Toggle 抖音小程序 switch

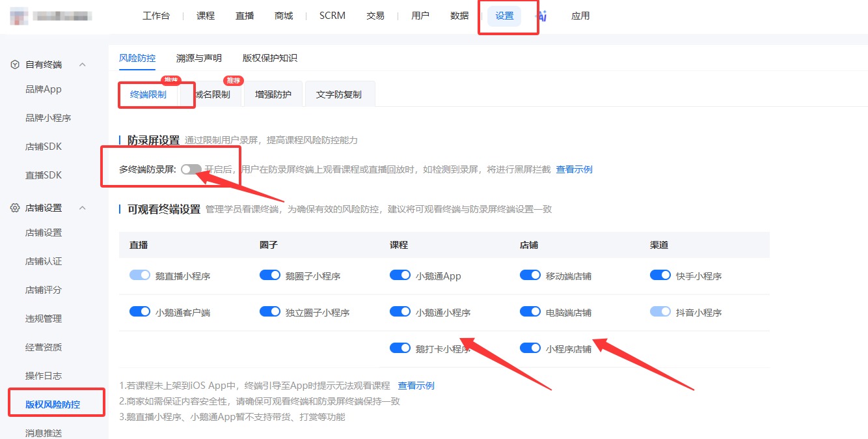[x=660, y=312]
